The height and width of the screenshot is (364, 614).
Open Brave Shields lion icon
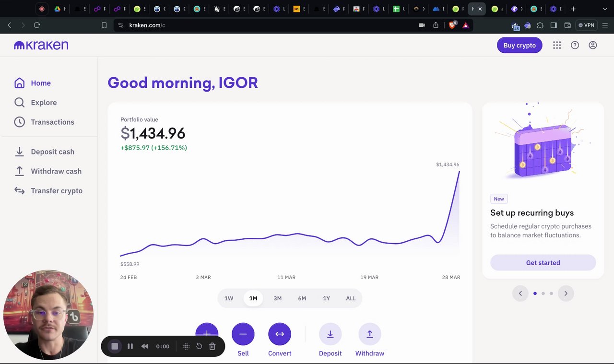(452, 25)
